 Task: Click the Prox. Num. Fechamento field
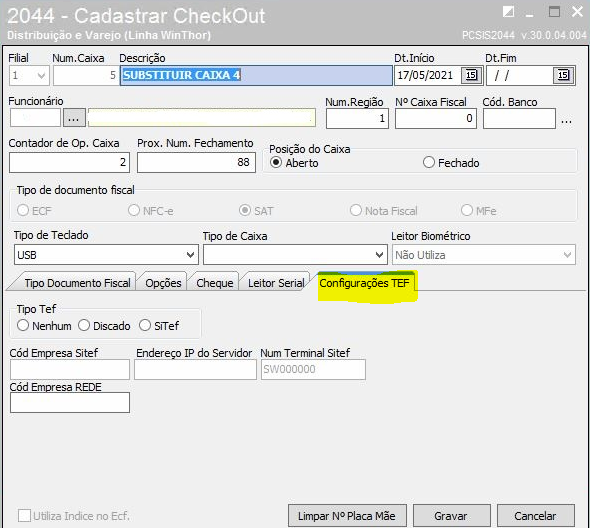(196, 163)
